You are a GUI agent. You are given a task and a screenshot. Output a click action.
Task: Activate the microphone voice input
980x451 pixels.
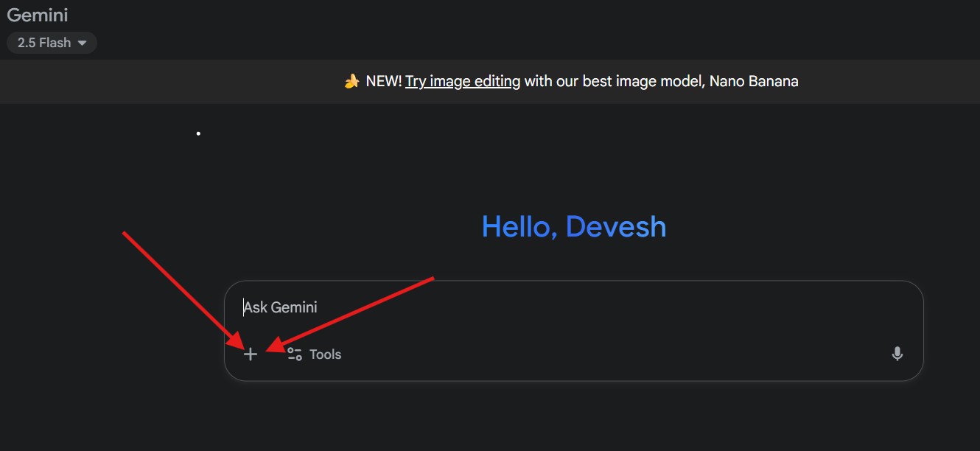click(897, 354)
